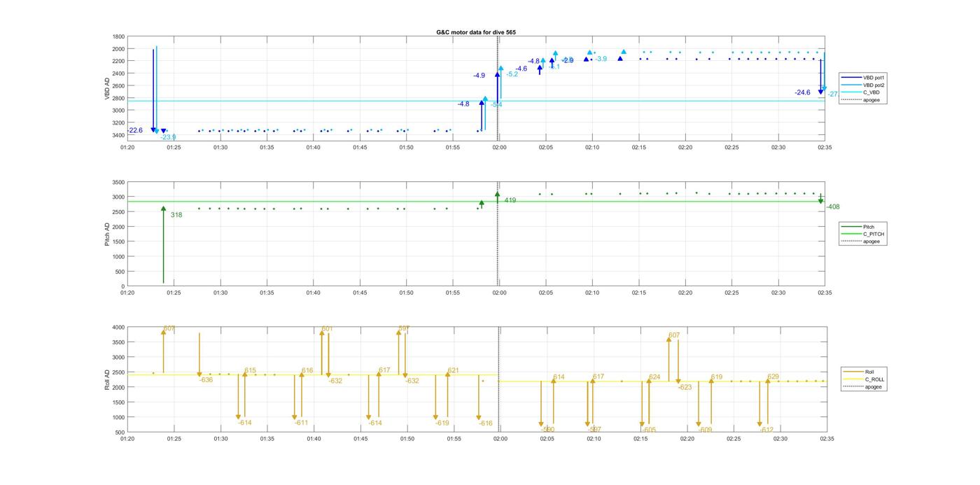The height and width of the screenshot is (485, 980).
Task: Click the "1500" tick on the Roll axis
Action: (x=118, y=402)
